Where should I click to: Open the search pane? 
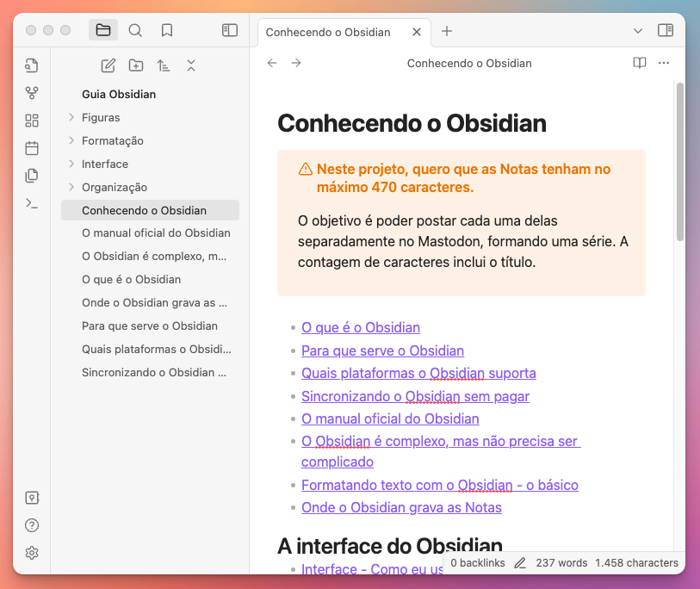[x=135, y=29]
